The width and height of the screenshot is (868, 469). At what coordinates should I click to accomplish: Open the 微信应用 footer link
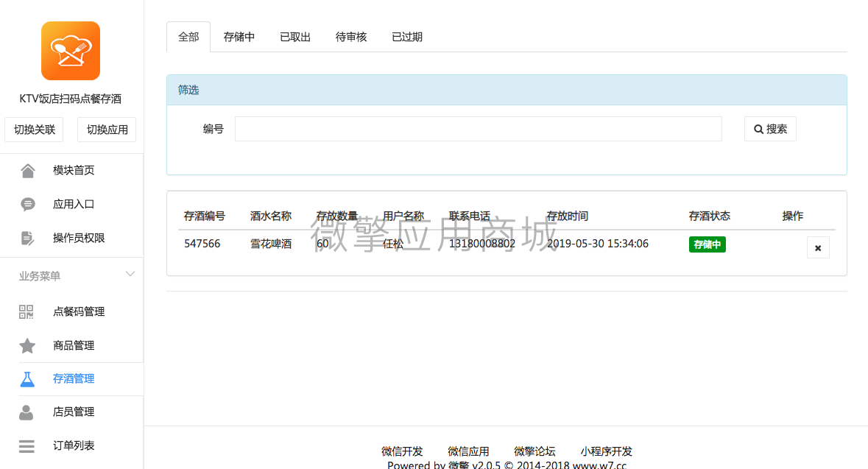(468, 451)
